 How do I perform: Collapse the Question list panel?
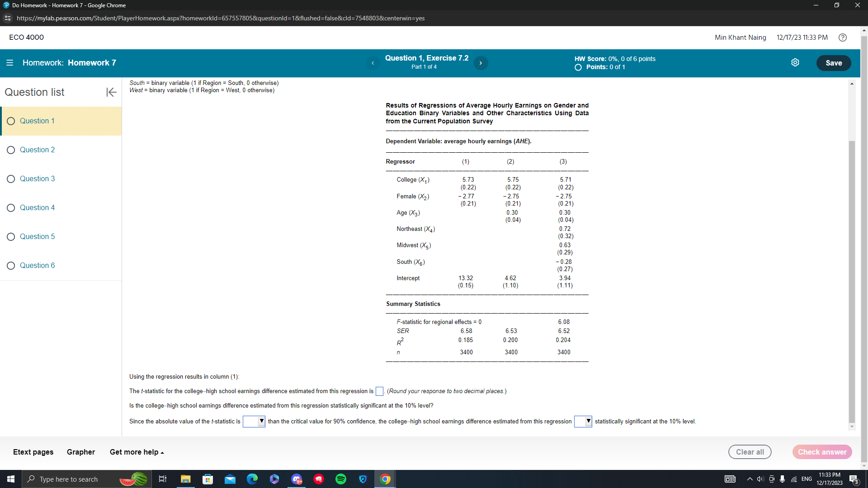click(x=111, y=92)
